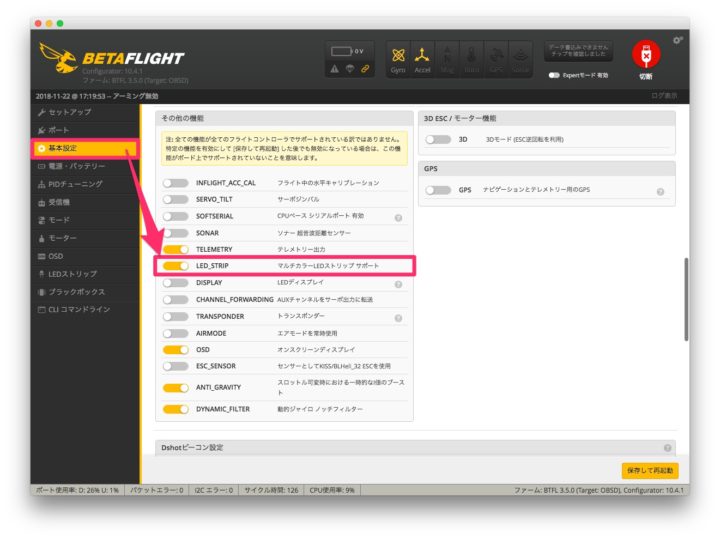This screenshot has width=720, height=539.
Task: Enable 3D mode toggle
Action: pos(437,140)
